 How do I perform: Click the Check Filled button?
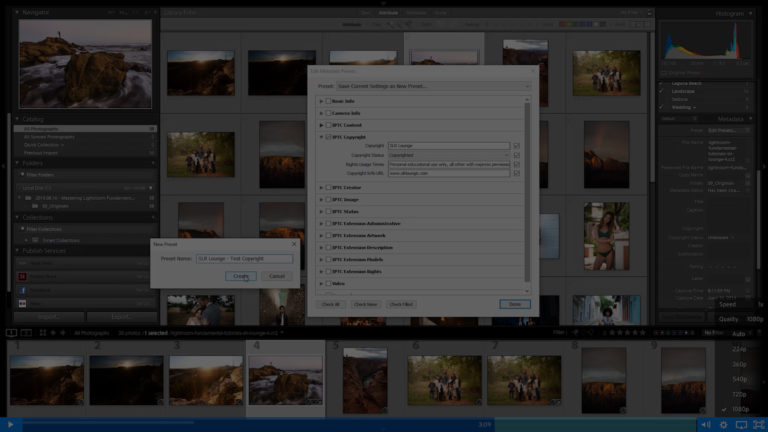pyautogui.click(x=401, y=304)
